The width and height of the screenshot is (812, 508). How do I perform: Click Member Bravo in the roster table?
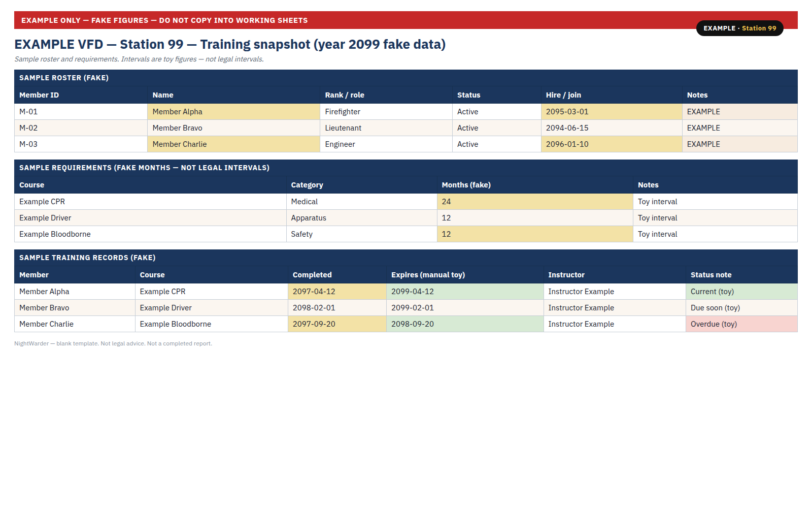tap(234, 128)
